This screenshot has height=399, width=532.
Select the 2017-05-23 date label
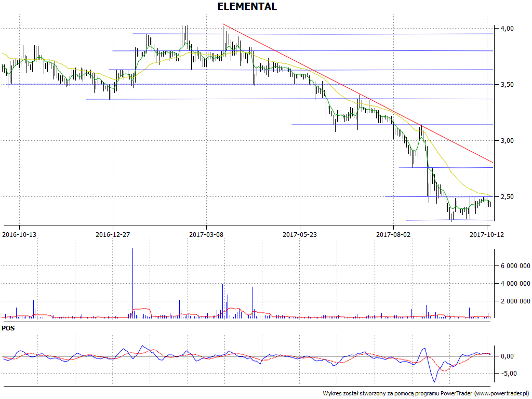[300, 234]
